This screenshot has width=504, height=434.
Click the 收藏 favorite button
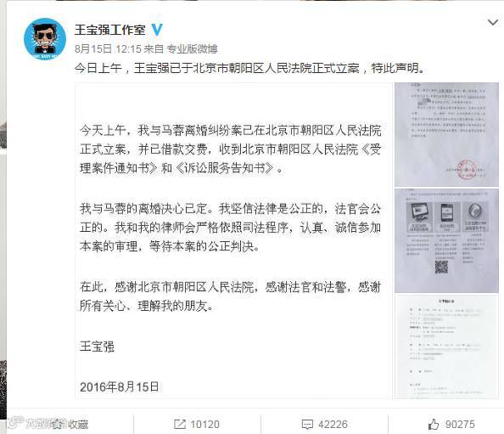[70, 425]
